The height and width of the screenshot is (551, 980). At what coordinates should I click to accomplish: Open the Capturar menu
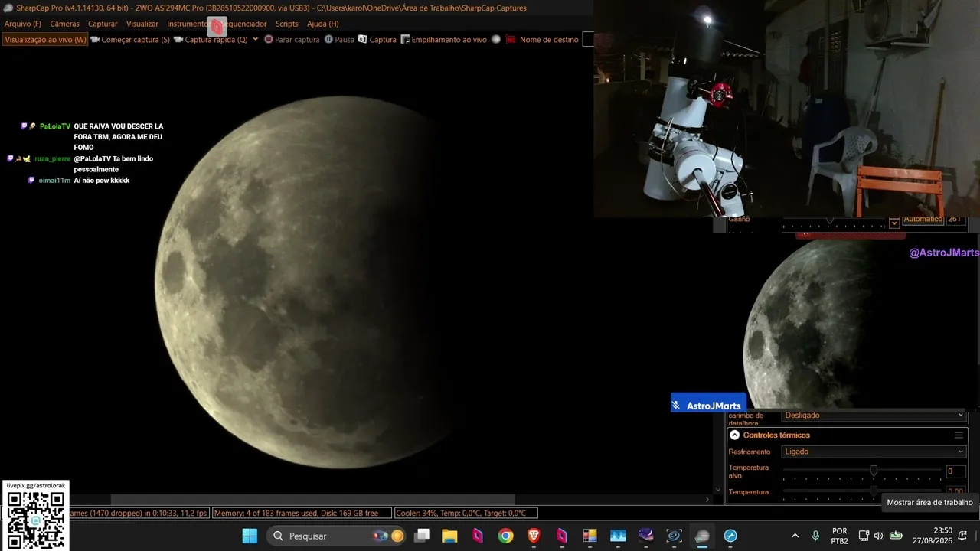[x=103, y=24]
